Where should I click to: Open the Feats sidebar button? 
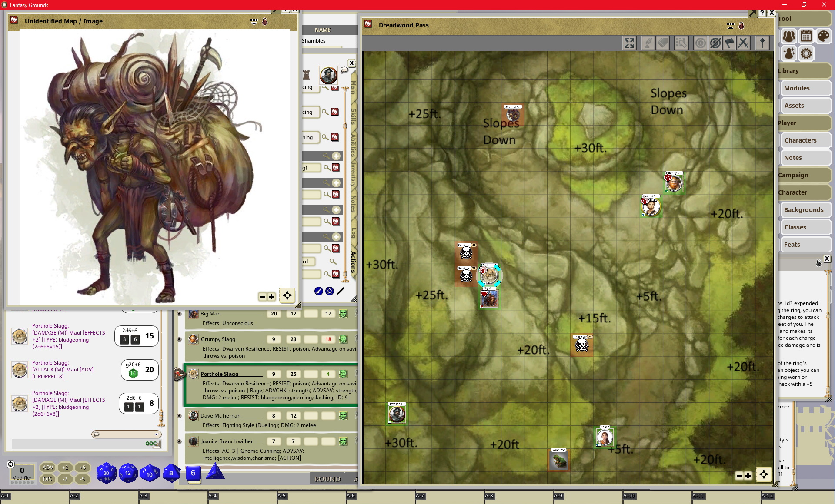[805, 245]
